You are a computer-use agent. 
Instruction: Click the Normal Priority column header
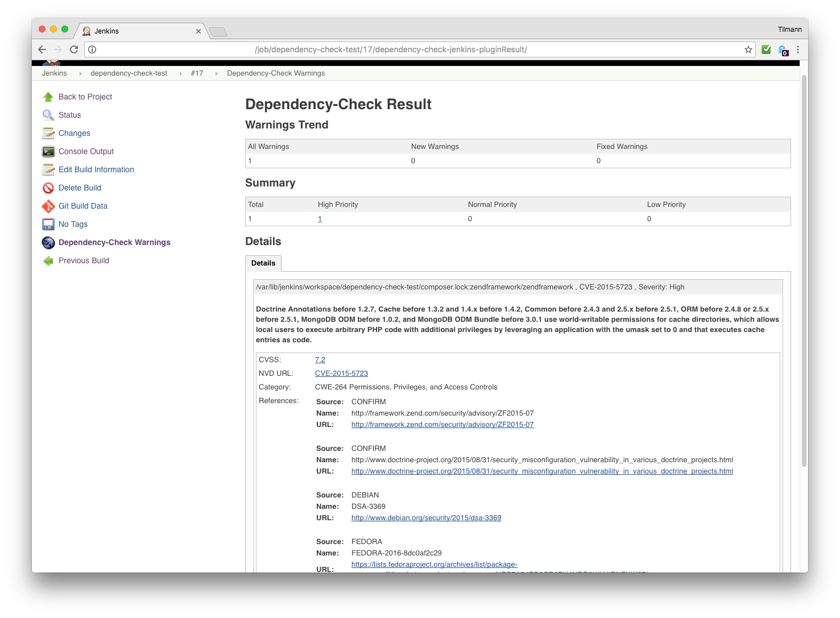pos(492,205)
